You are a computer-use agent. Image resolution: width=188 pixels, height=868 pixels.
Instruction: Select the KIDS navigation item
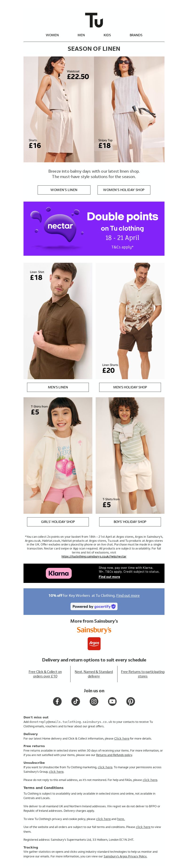[107, 35]
